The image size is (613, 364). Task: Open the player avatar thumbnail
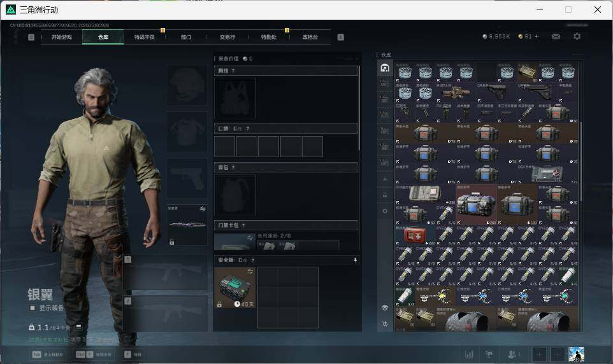(576, 354)
